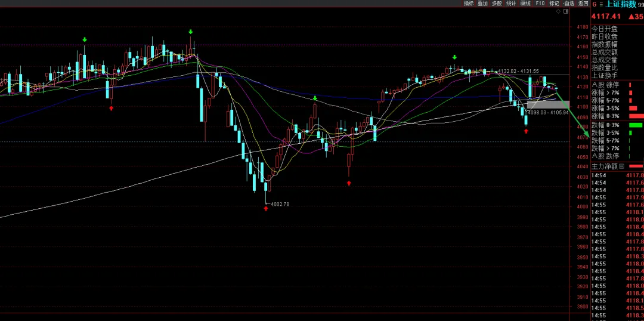Add to 自选 watchlist

click(x=568, y=4)
